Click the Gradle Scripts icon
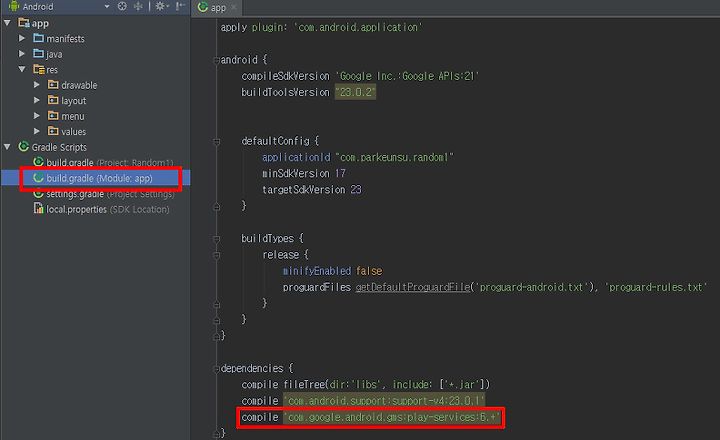This screenshot has width=720, height=440. point(23,147)
